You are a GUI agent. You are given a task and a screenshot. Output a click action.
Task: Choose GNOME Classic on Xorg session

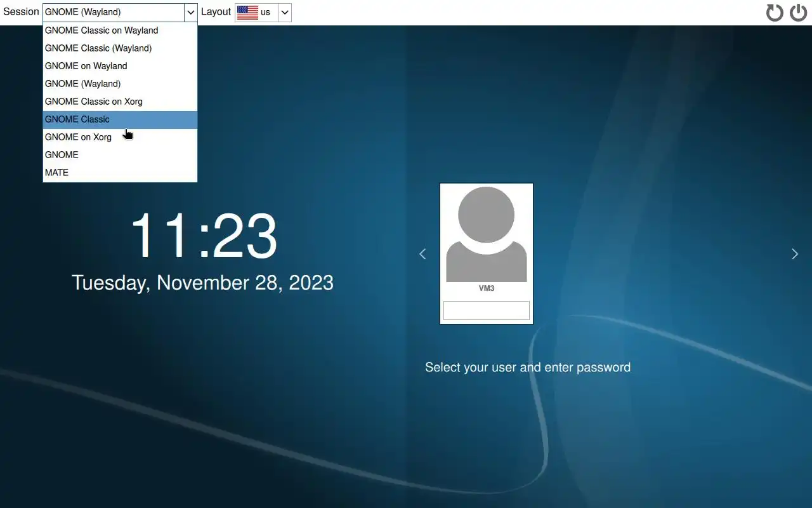coord(120,102)
